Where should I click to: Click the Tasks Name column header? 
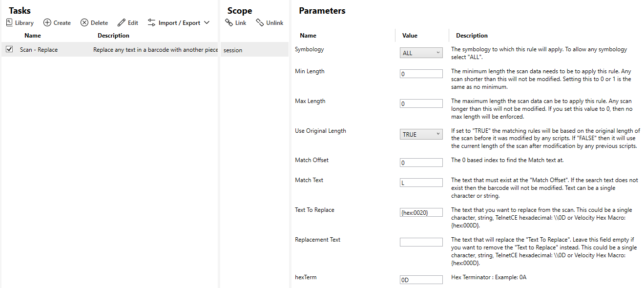pyautogui.click(x=33, y=36)
